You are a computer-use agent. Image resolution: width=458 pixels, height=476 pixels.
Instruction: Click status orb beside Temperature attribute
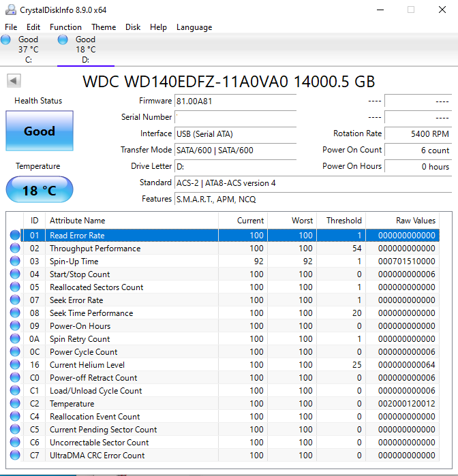15,404
